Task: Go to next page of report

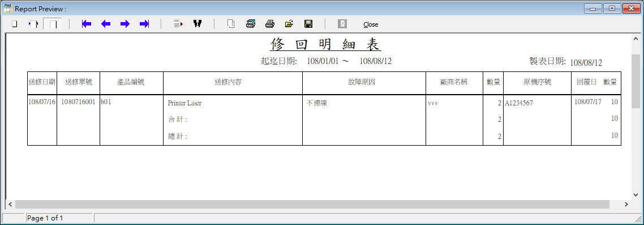Action: pyautogui.click(x=125, y=24)
